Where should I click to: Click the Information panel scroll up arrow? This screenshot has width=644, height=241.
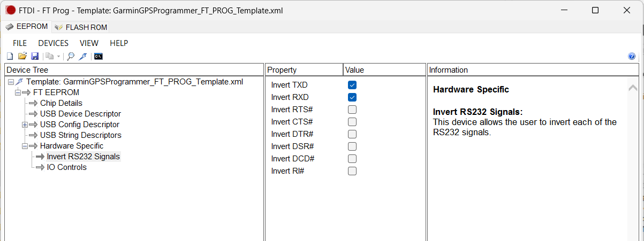(633, 88)
